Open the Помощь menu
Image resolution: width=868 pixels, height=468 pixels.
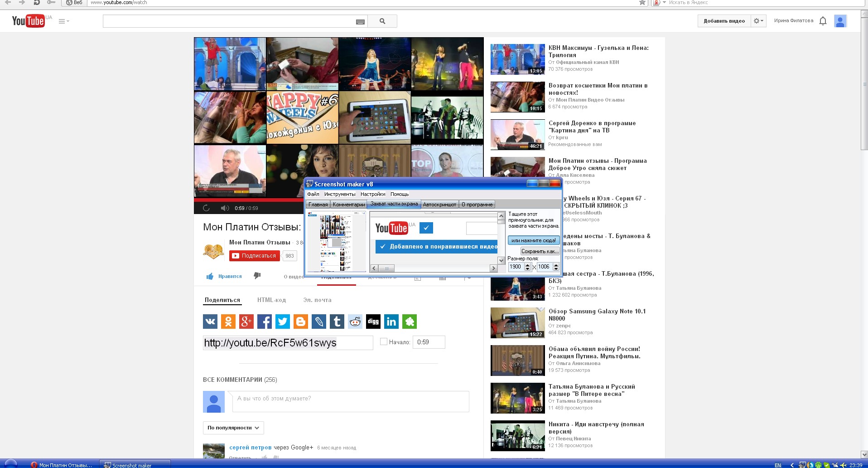(400, 194)
